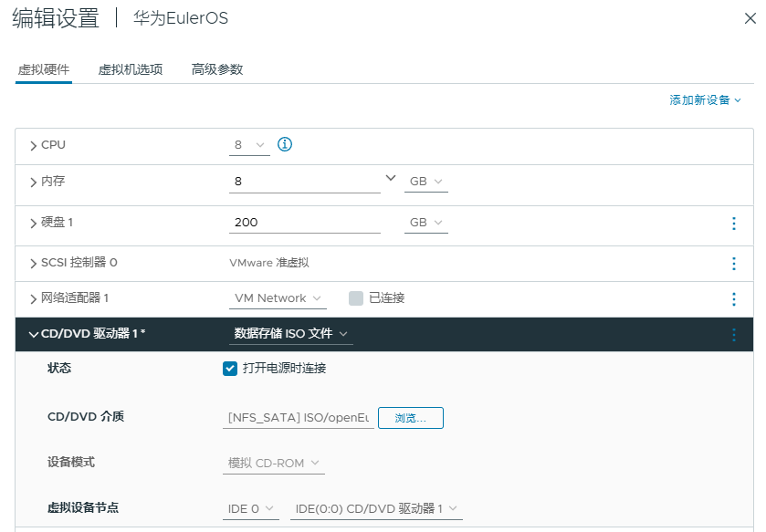Click the 硬盘 1 size input field

tap(304, 223)
